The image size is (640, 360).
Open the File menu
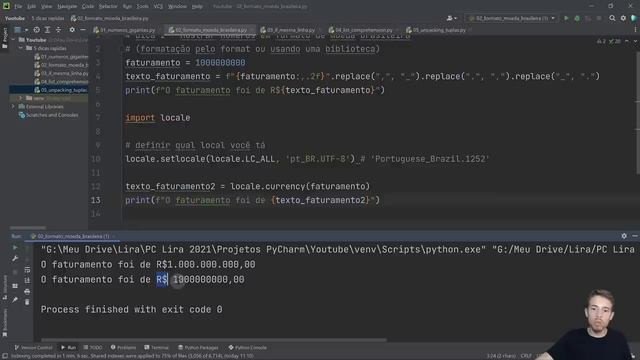18,6
